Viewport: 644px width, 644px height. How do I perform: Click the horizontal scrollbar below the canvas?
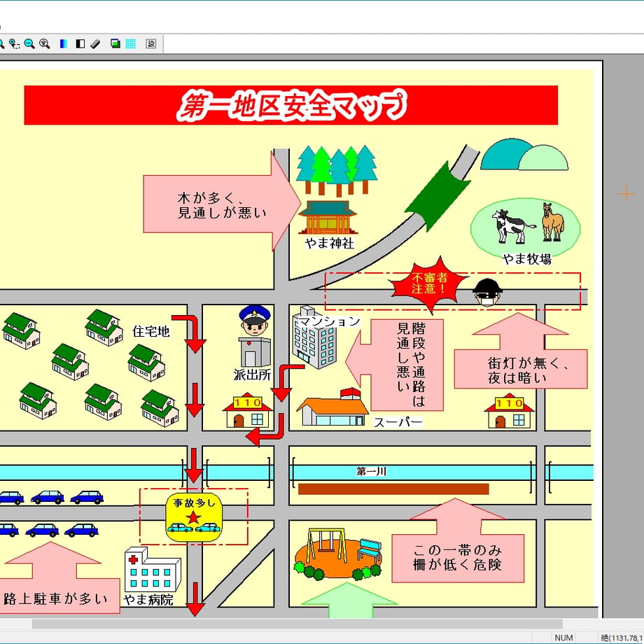[297, 624]
